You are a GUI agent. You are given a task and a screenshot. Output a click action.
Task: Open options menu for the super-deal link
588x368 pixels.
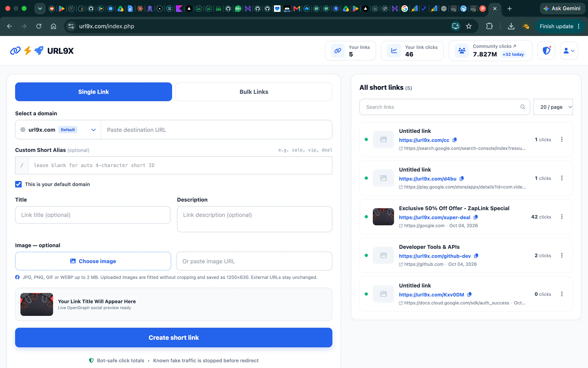pyautogui.click(x=562, y=217)
